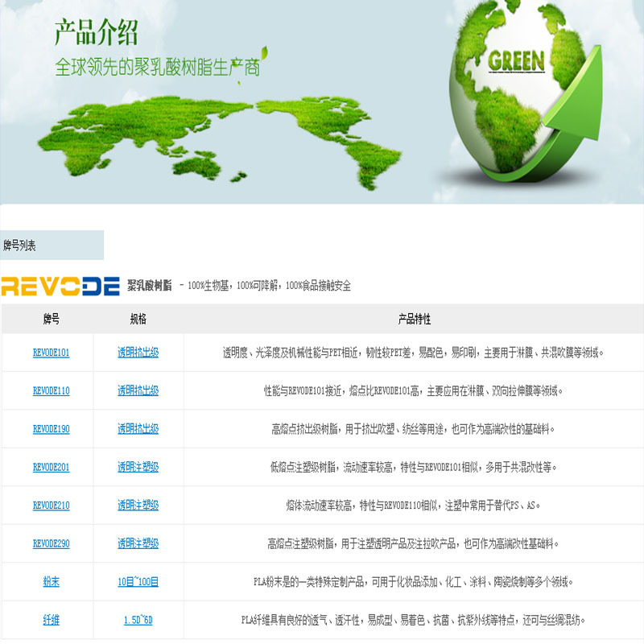Open the REVODE101 product link
This screenshot has height=644, width=644.
50,350
